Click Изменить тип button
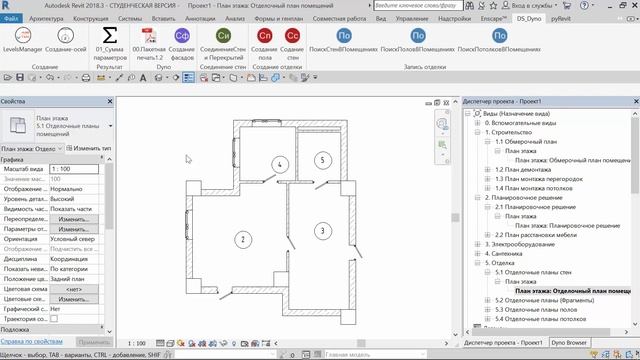Screen dimensions: 640x360 click(88, 149)
